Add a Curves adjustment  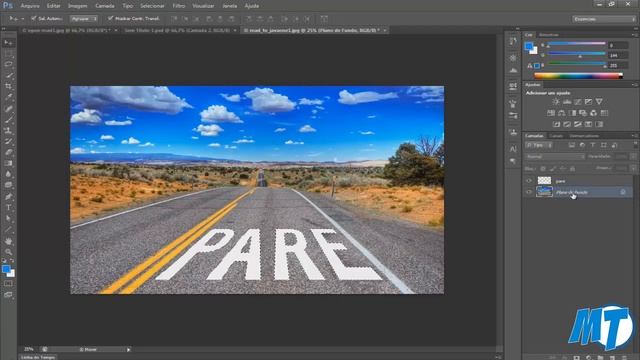tap(578, 102)
